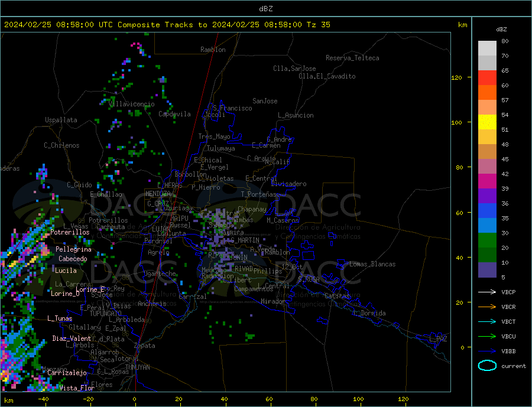Select the slate 10-5 dBZ color band

point(487,270)
